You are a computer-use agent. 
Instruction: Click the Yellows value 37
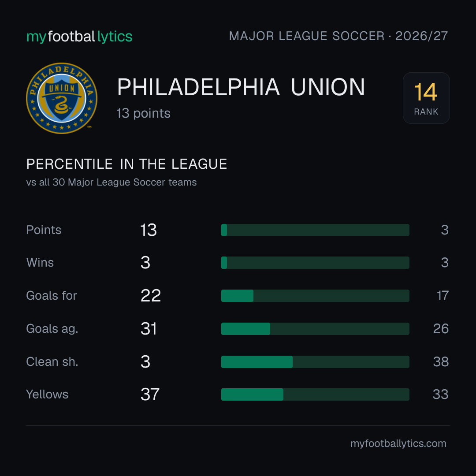150,394
